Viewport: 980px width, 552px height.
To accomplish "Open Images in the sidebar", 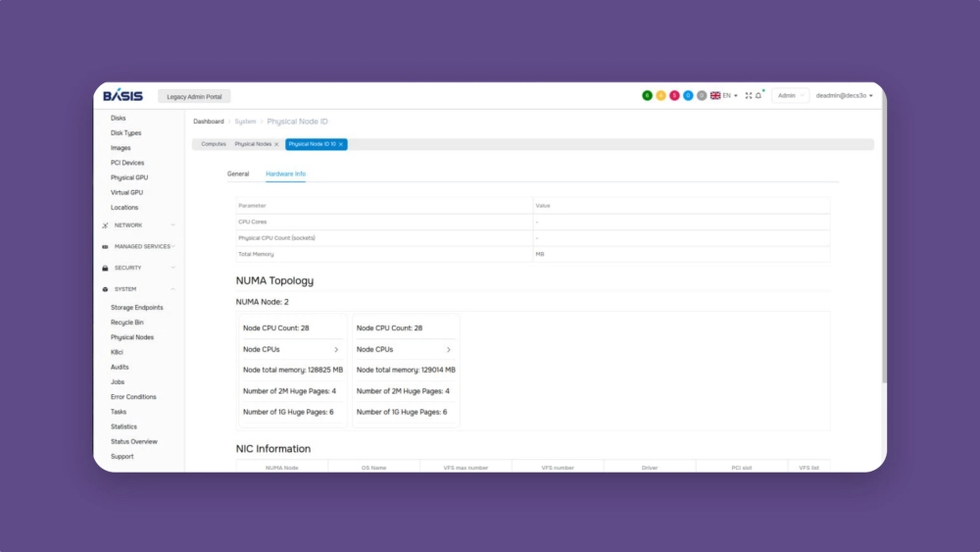I will coord(121,148).
